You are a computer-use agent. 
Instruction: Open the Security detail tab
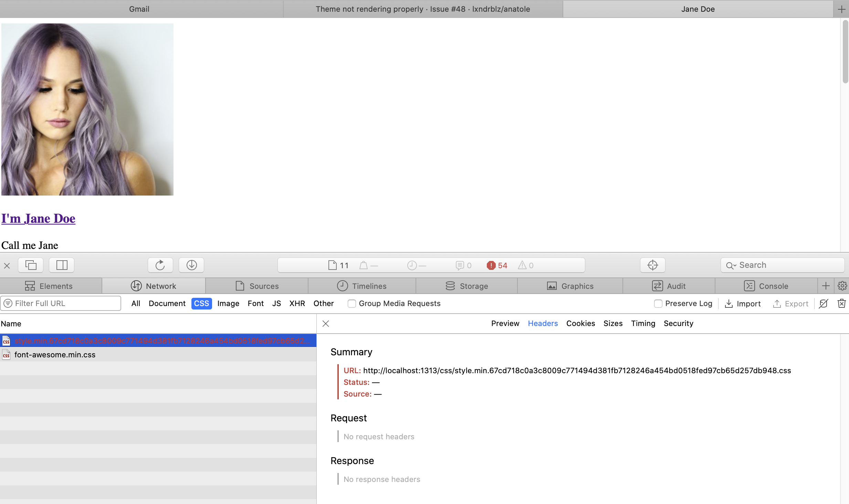coord(678,324)
